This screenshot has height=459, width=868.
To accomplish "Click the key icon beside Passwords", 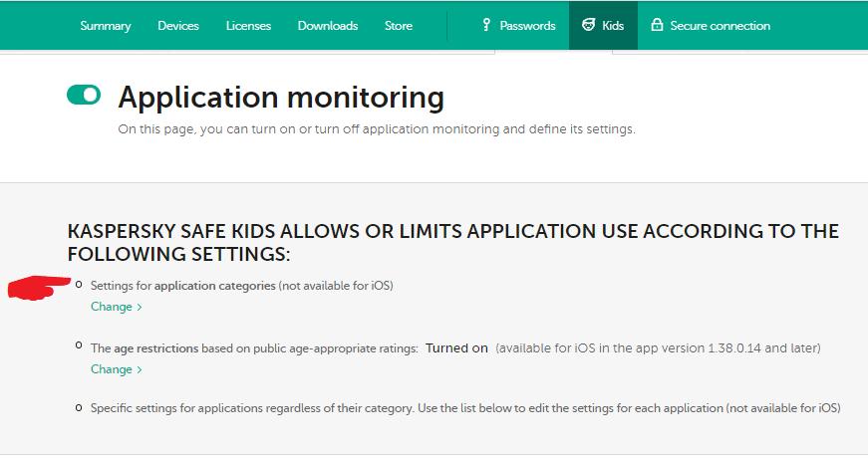I will click(486, 25).
